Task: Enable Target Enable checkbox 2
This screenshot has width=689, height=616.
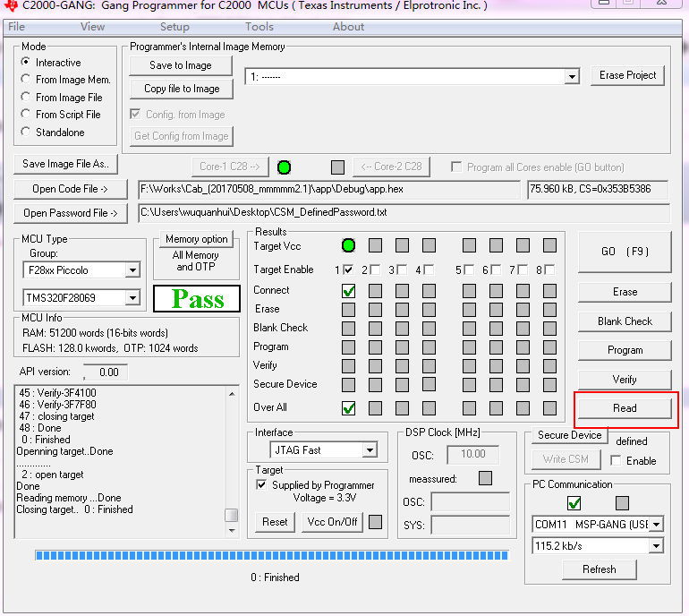Action: [375, 269]
